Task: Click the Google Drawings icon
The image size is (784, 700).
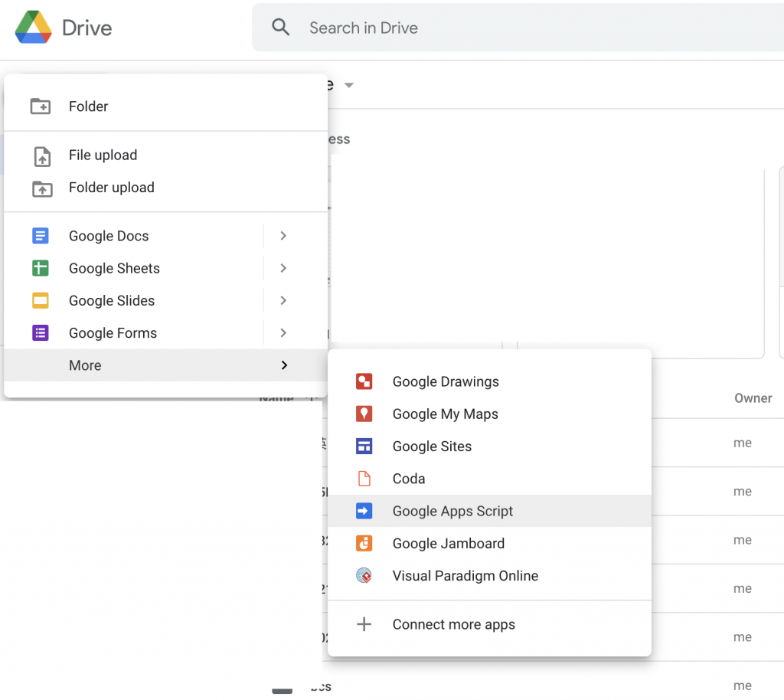Action: tap(364, 381)
